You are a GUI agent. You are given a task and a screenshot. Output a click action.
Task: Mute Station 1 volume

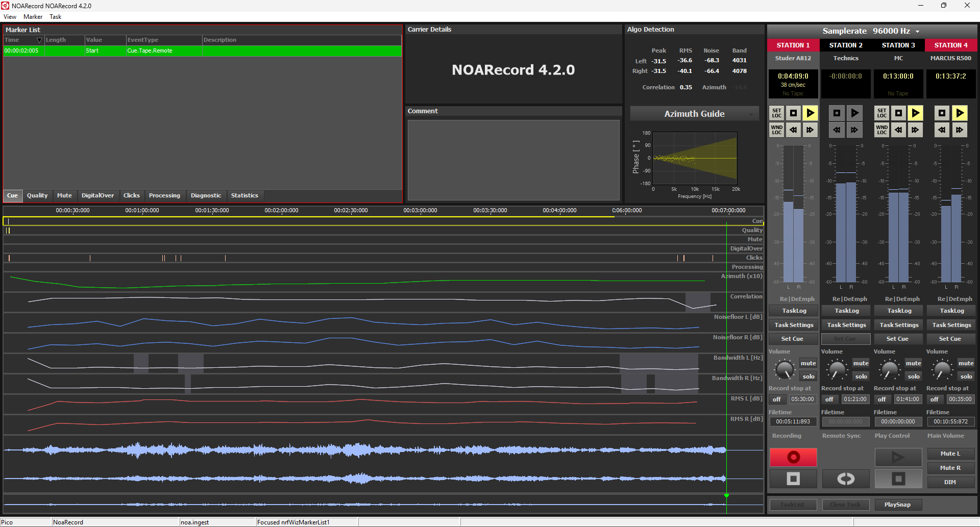(x=808, y=363)
